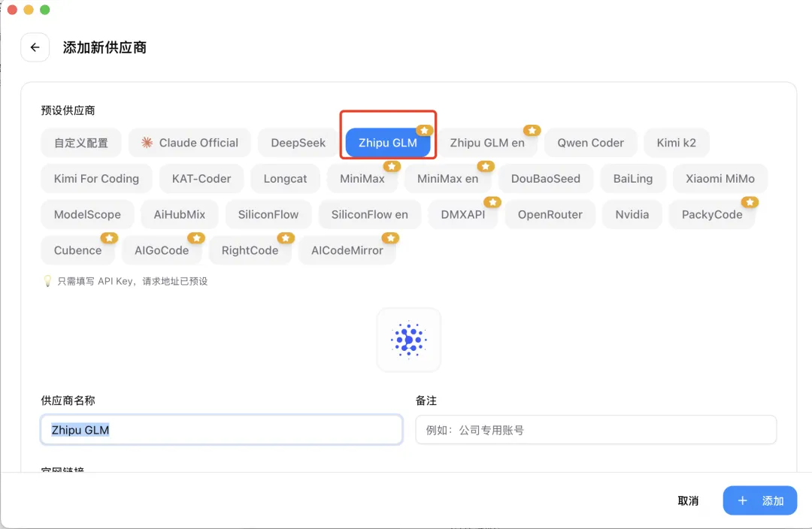
Task: Pick the Xiaomi MiMo preset
Action: click(x=720, y=179)
